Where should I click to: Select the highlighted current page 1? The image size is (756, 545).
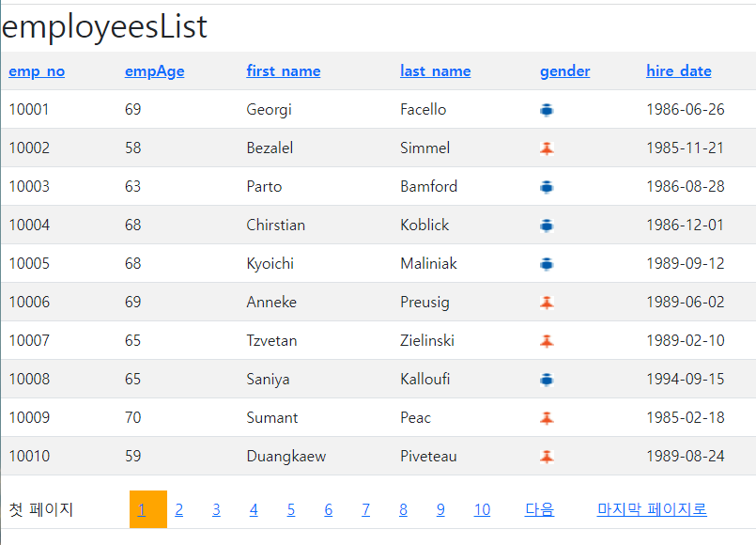tap(148, 509)
